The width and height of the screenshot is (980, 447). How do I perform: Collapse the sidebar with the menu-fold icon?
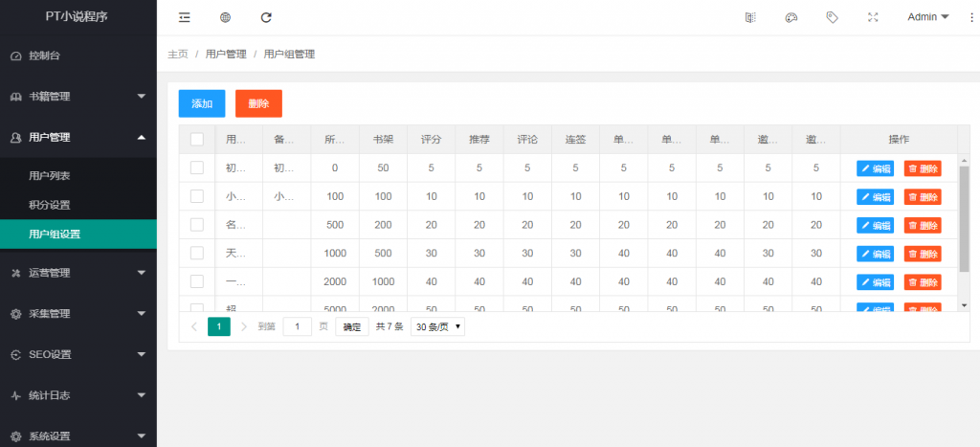tap(184, 17)
